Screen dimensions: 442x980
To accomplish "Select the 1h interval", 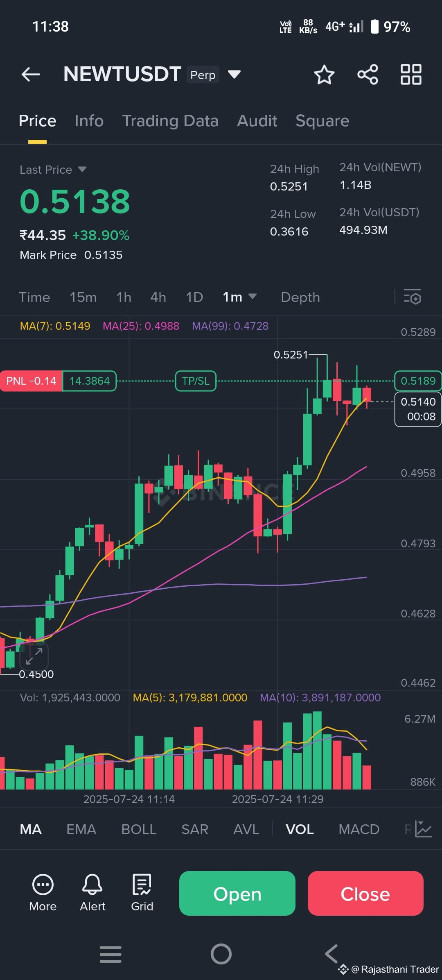I will [124, 297].
